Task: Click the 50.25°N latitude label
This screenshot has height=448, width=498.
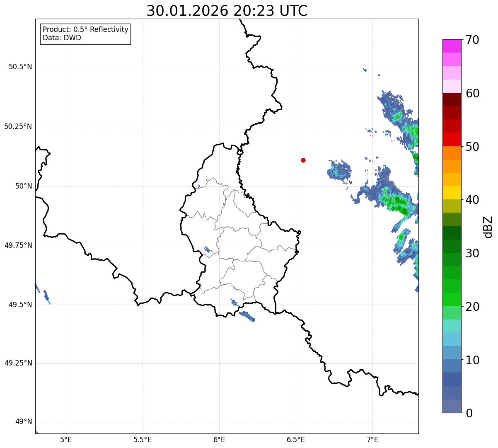Action: tap(18, 127)
